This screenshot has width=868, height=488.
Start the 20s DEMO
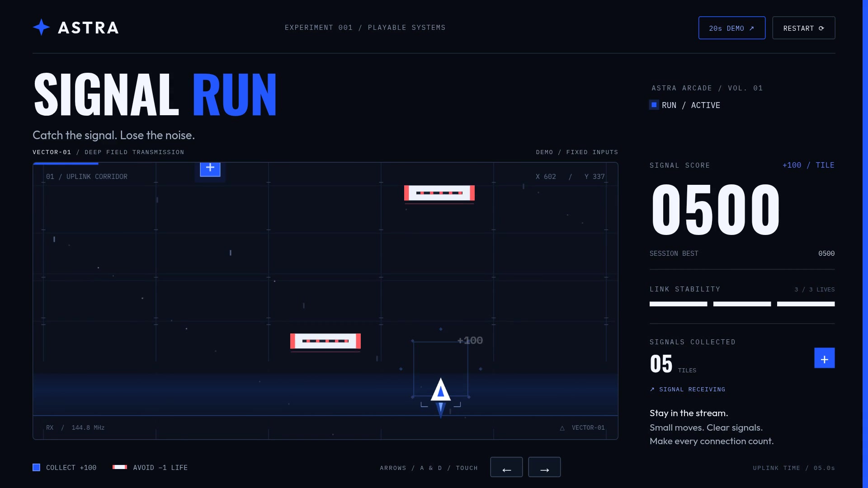point(731,28)
